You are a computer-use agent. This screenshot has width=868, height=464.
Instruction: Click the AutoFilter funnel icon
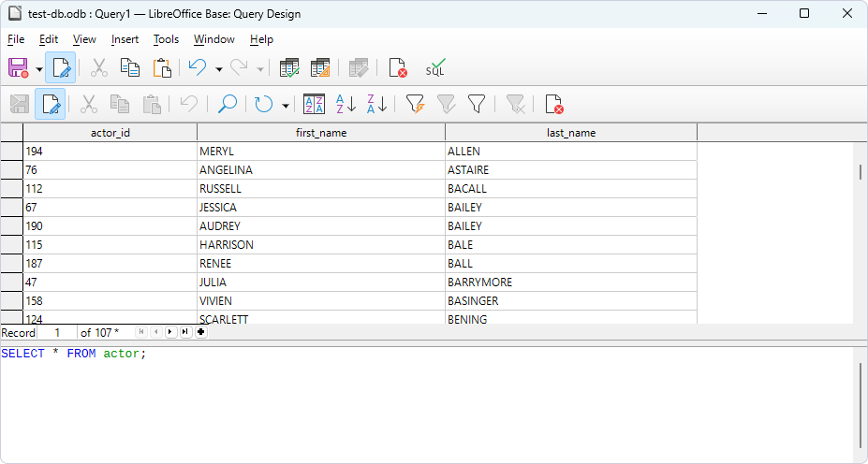point(415,104)
